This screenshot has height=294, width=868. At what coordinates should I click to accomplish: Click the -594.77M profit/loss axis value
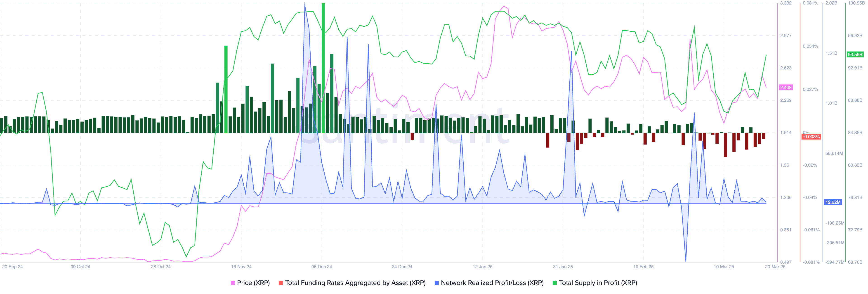pos(835,262)
